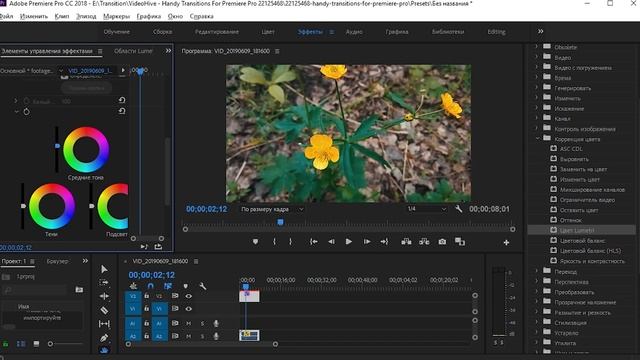Collapse the color wheels section chevron
The width and height of the screenshot is (640, 360).
16,111
